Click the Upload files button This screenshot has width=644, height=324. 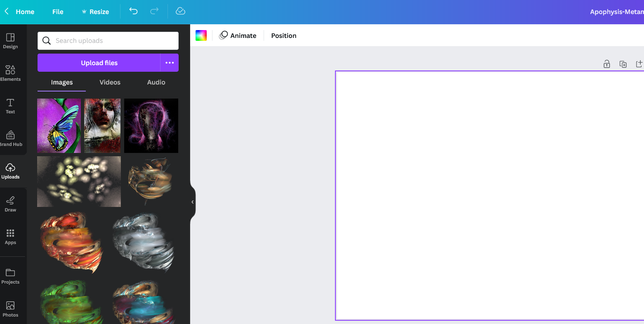tap(99, 63)
